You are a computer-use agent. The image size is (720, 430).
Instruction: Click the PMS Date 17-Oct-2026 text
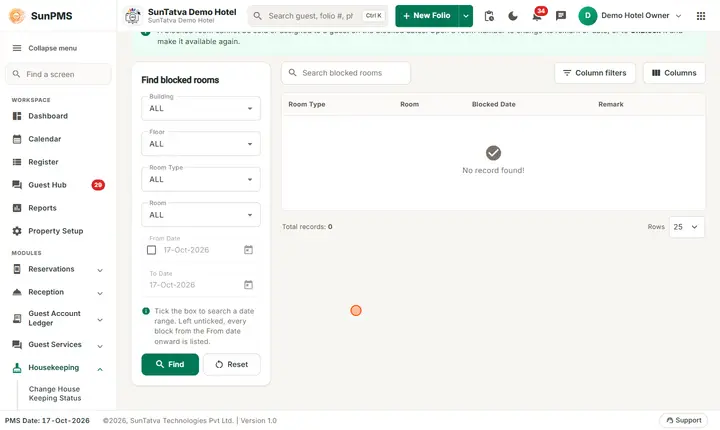coord(47,420)
